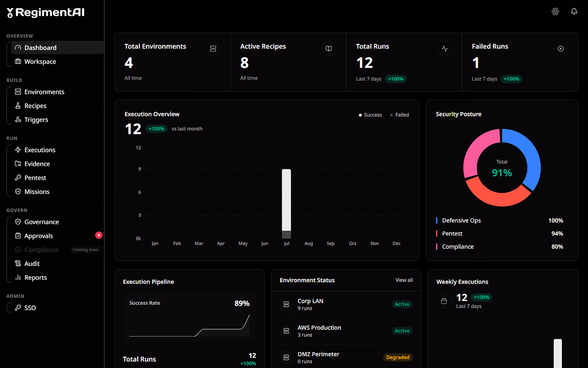Click the Compliance 80% legend row
Image resolution: width=588 pixels, height=368 pixels.
pos(499,247)
